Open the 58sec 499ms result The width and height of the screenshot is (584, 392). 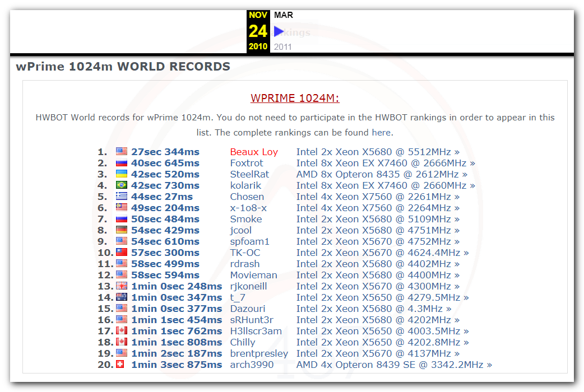click(x=165, y=264)
